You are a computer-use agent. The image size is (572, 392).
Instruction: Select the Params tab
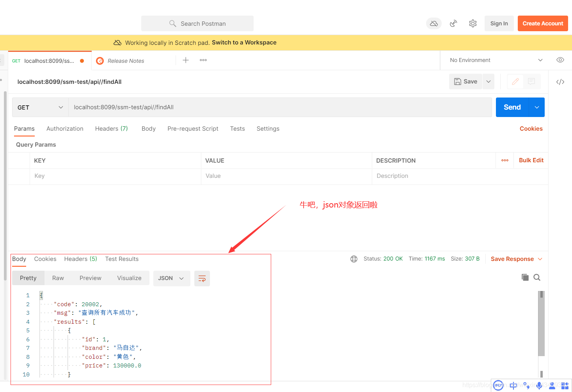[24, 129]
